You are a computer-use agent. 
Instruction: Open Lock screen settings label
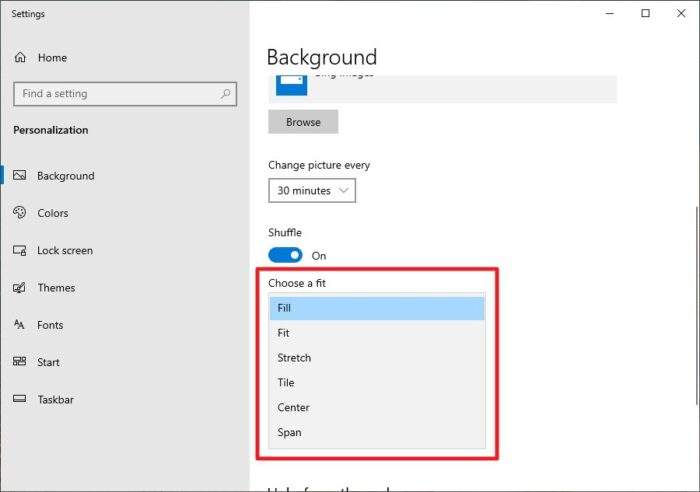point(65,250)
